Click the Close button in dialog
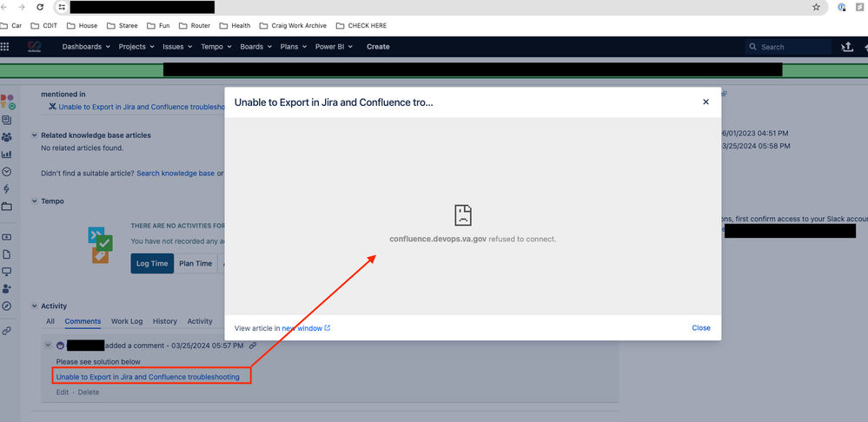Image resolution: width=868 pixels, height=422 pixels. (701, 328)
